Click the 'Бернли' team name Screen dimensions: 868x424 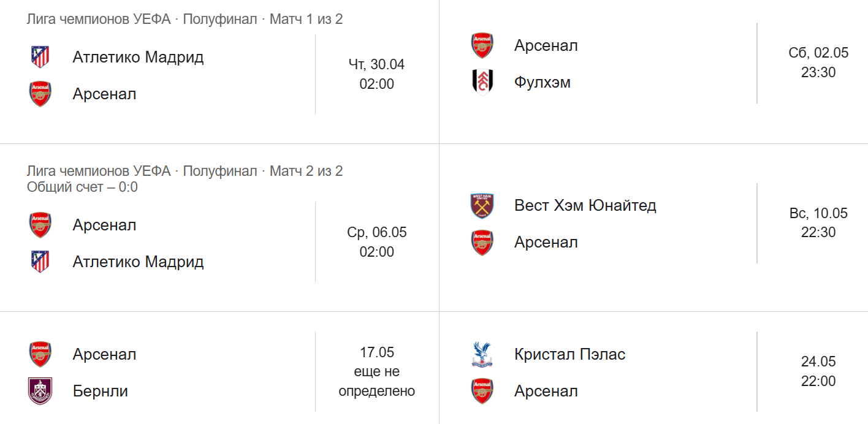101,391
